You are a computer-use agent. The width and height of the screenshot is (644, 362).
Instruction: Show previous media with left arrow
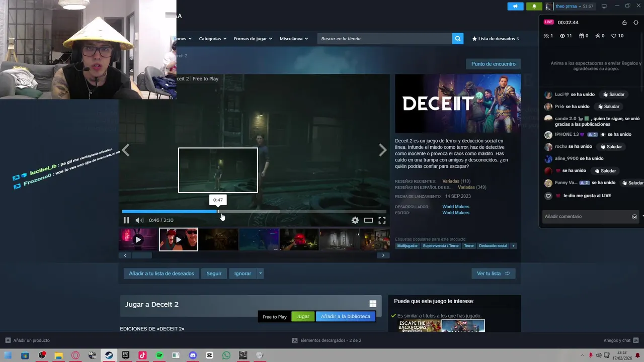[x=126, y=150]
